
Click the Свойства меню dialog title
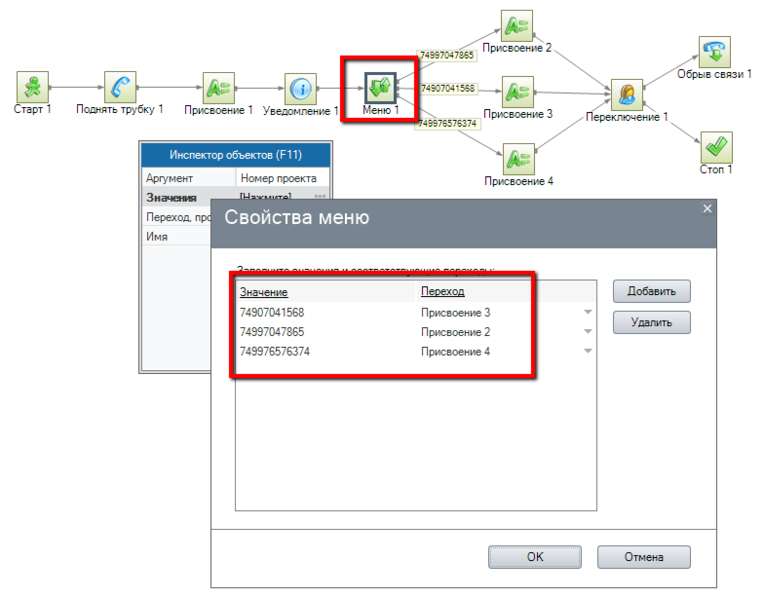(x=297, y=217)
